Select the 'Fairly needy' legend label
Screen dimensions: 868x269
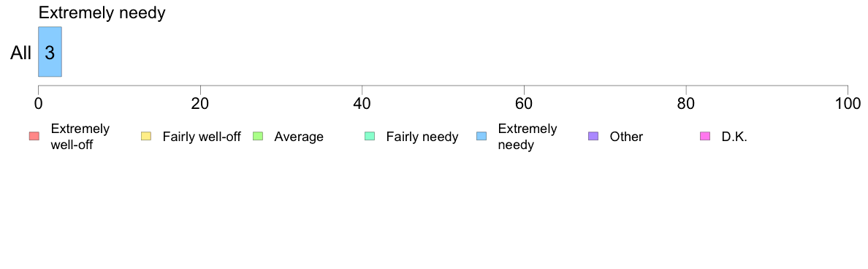click(x=422, y=137)
